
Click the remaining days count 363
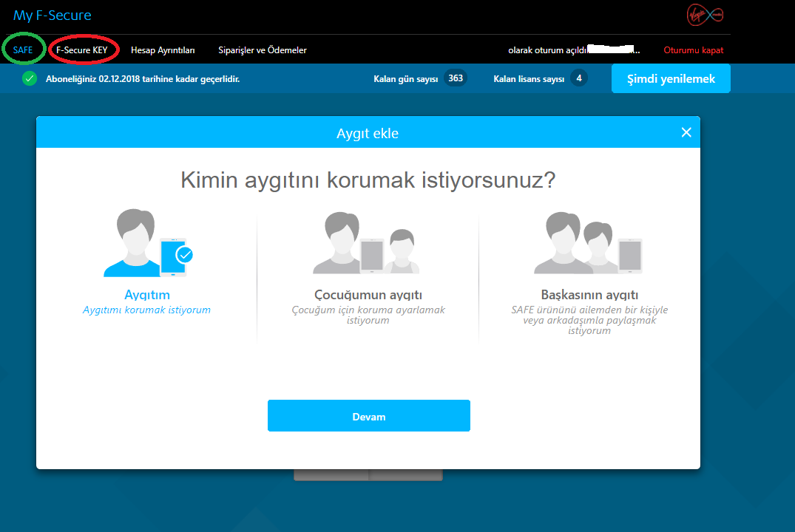(x=456, y=78)
